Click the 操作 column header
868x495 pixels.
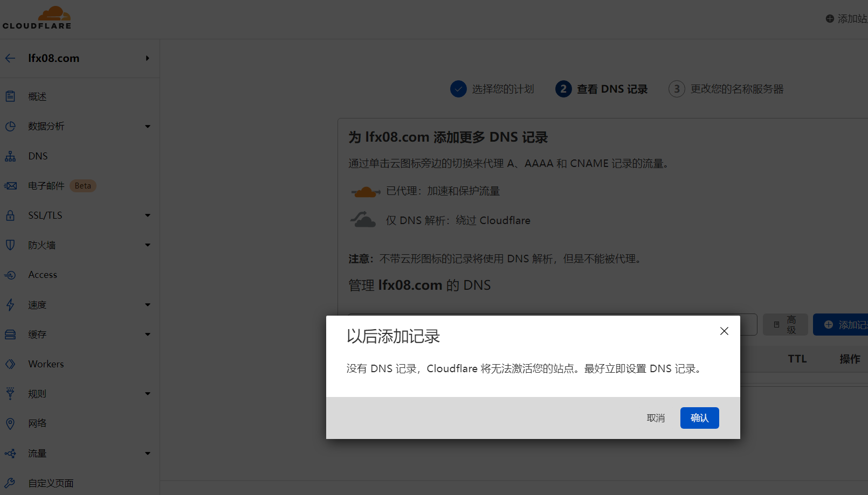pos(850,359)
